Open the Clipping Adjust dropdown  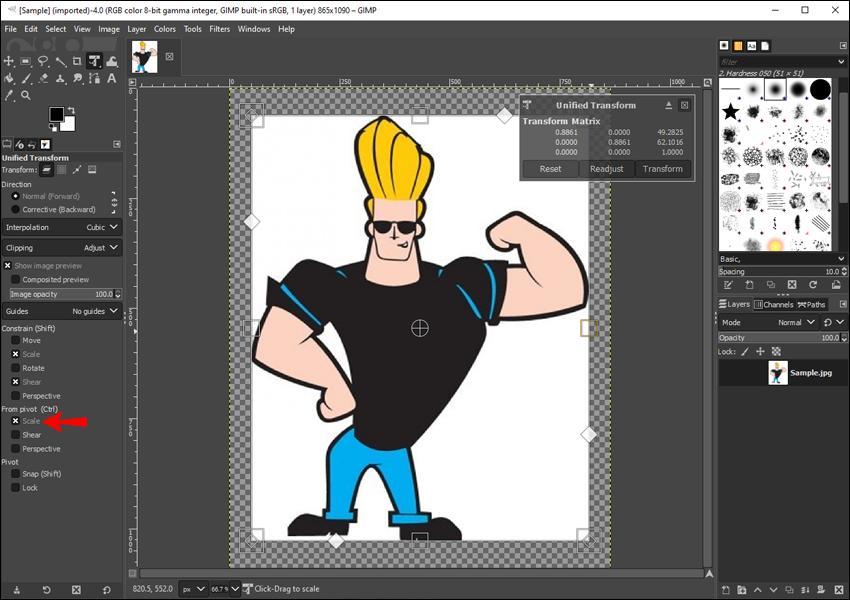click(x=62, y=248)
